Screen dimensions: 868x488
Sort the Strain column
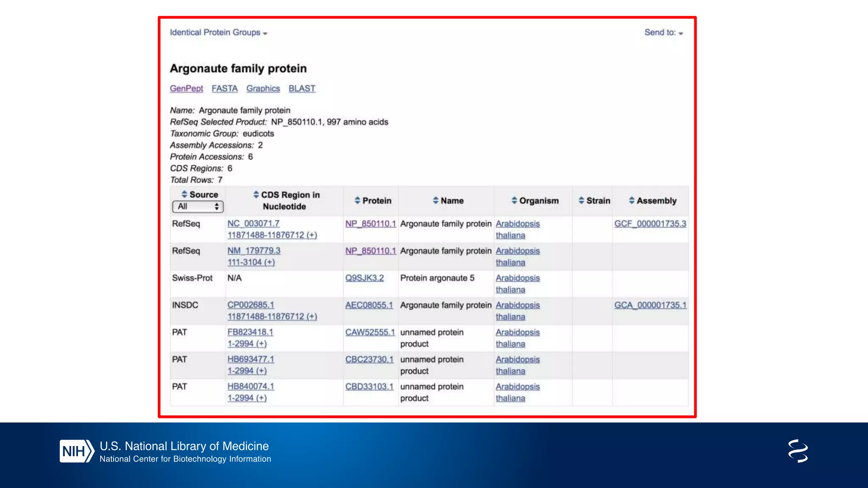click(x=581, y=200)
